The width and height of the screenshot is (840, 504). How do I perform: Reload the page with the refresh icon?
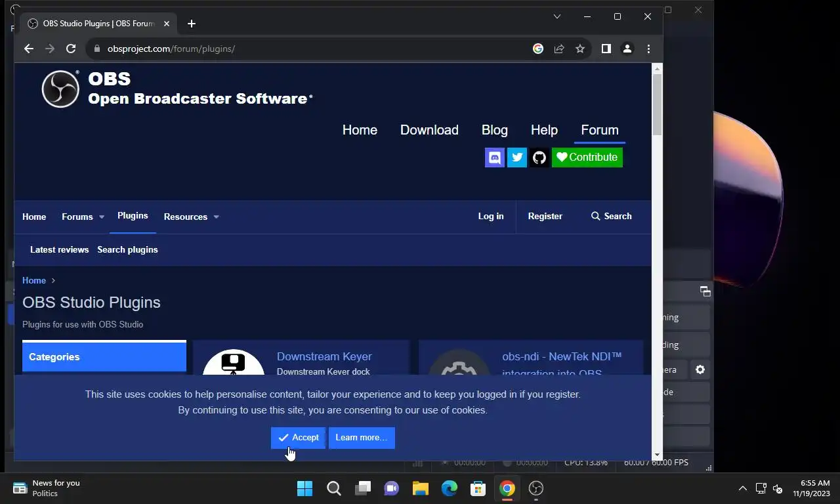pos(71,49)
